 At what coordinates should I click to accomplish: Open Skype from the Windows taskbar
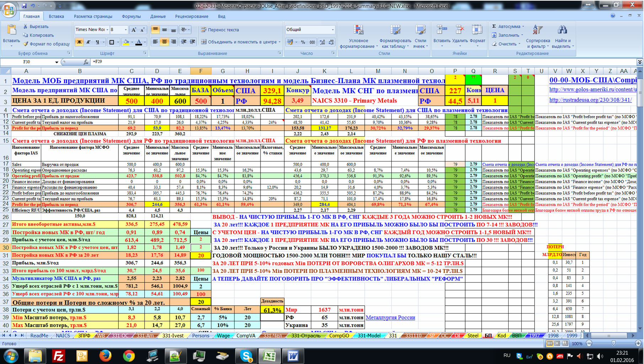(246, 355)
